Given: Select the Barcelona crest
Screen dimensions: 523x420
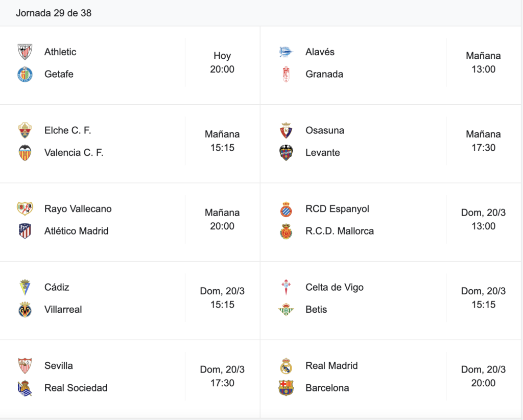Looking at the screenshot, I should coord(286,388).
